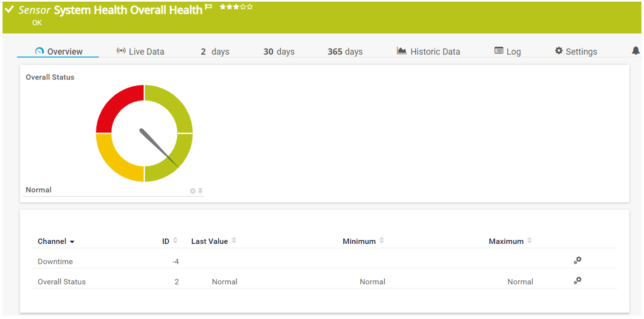Click the fourth star in priority rating
This screenshot has height=319, width=644.
click(x=243, y=7)
